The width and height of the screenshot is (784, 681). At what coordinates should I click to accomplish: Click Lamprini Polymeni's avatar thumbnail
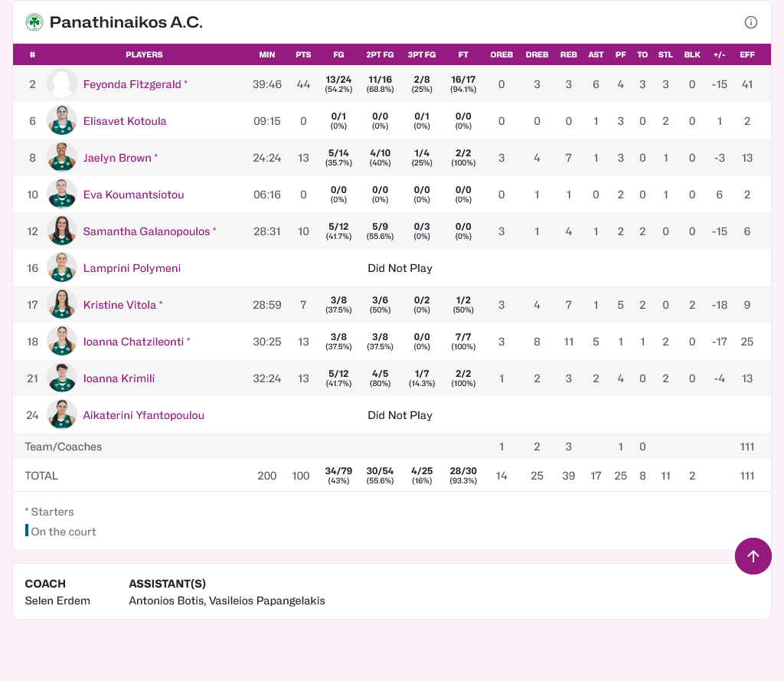click(62, 268)
